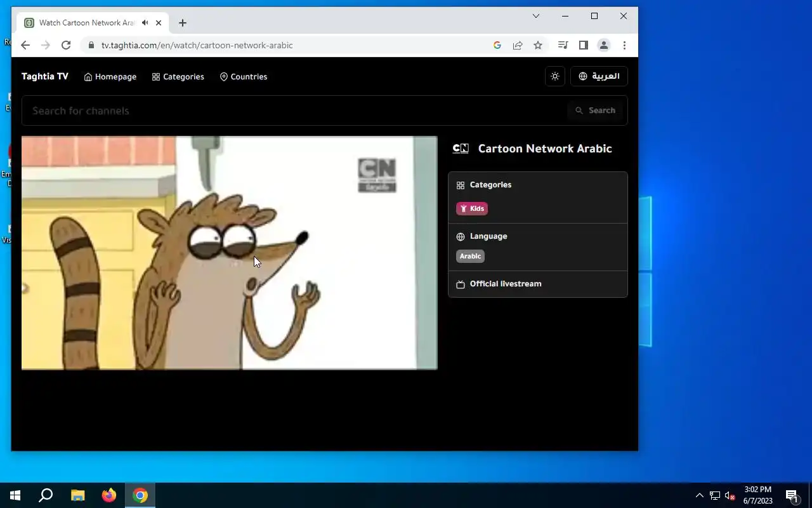Click the Cartoon Network Arabic title
Image resolution: width=812 pixels, height=508 pixels.
tap(545, 149)
